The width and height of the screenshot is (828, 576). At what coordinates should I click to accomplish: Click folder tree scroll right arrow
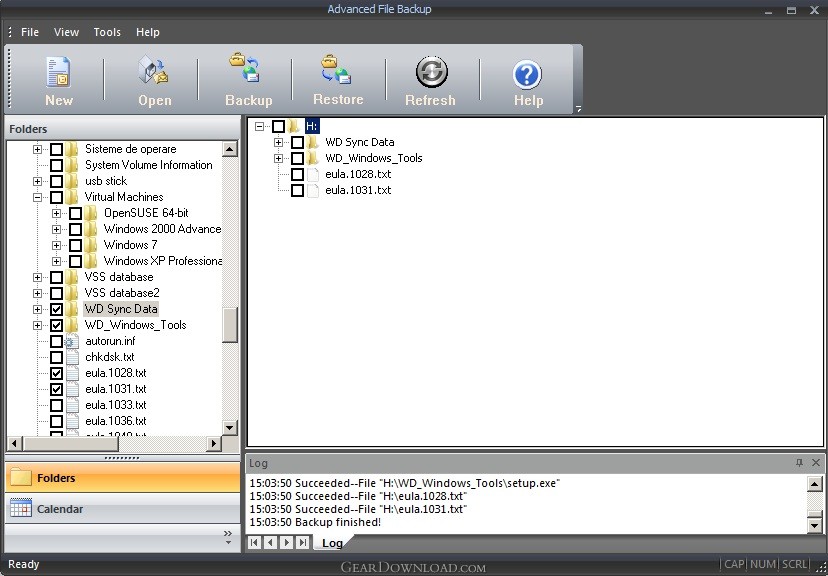click(x=214, y=443)
